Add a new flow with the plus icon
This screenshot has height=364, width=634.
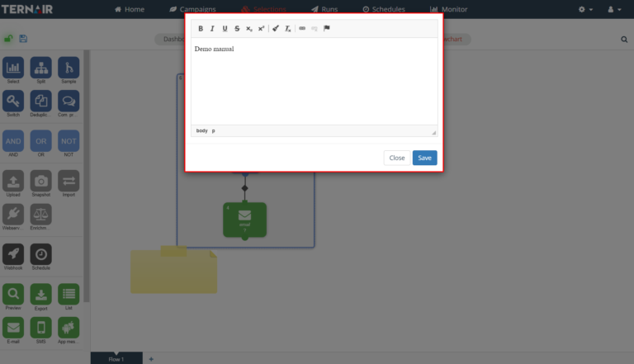coord(151,359)
